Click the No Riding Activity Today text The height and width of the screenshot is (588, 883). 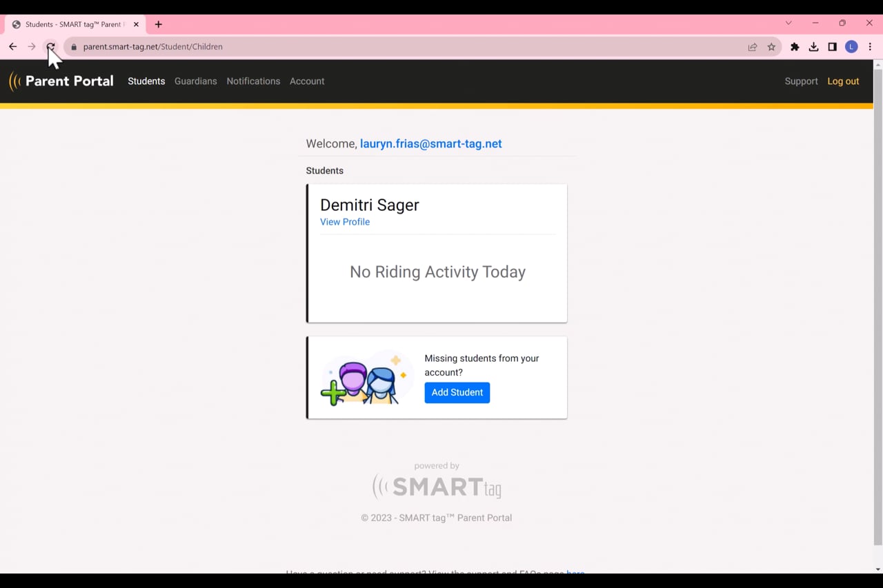pos(437,272)
